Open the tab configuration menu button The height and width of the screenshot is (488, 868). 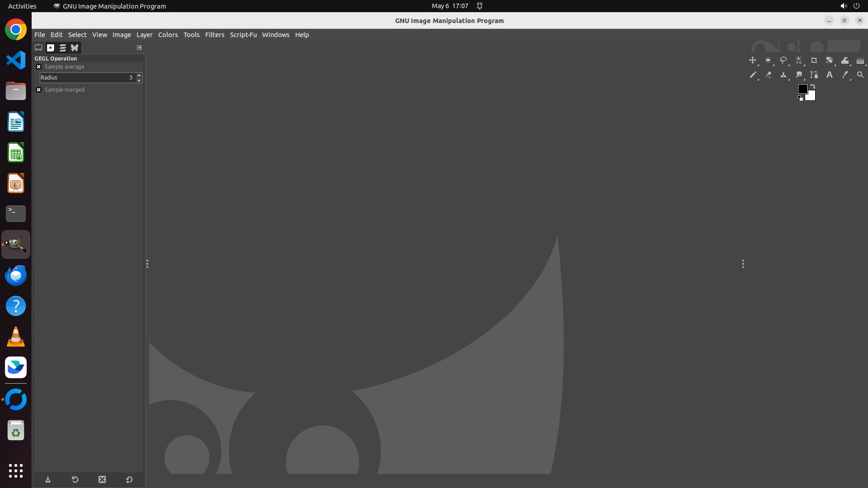(x=139, y=47)
